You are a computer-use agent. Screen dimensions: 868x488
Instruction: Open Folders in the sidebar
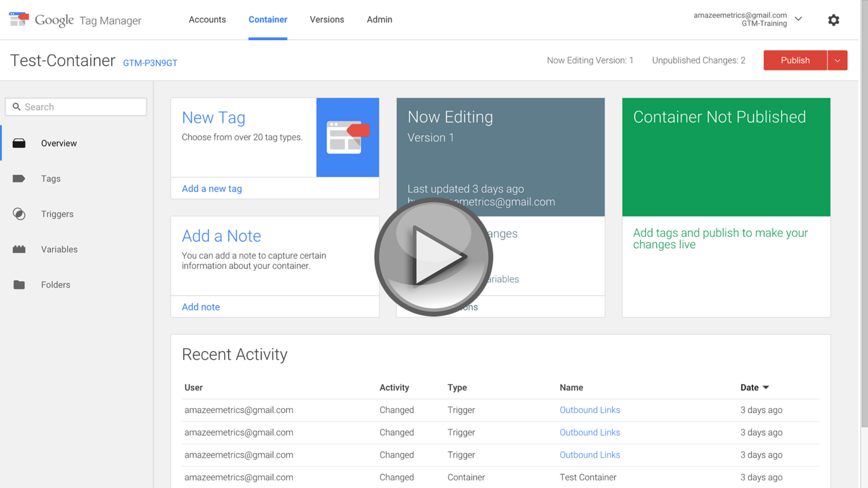tap(56, 285)
